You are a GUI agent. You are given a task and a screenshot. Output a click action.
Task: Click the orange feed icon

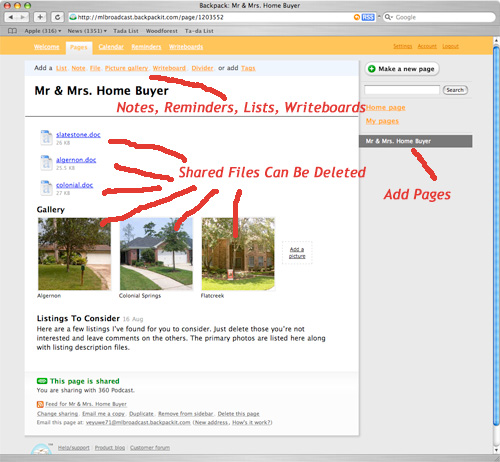(40, 404)
